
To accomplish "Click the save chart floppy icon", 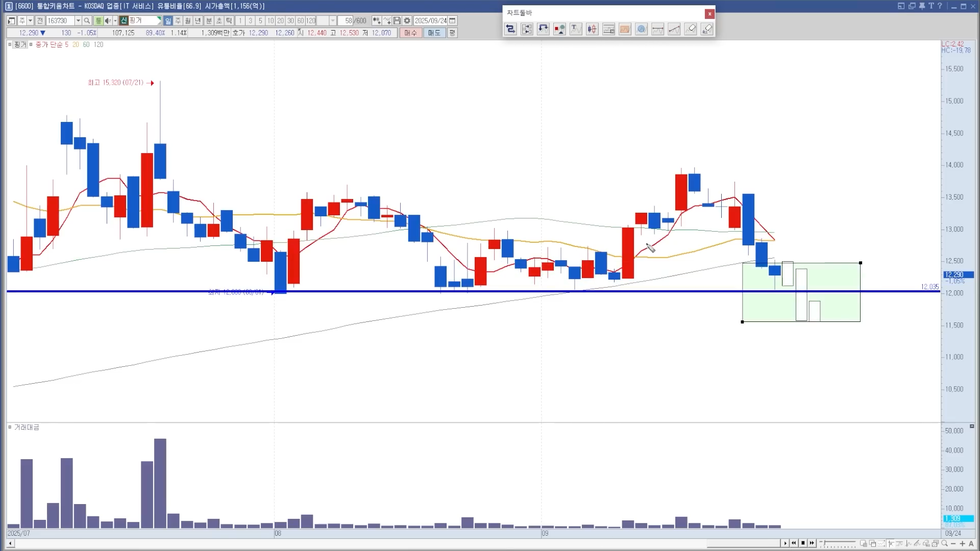I will coord(397,21).
